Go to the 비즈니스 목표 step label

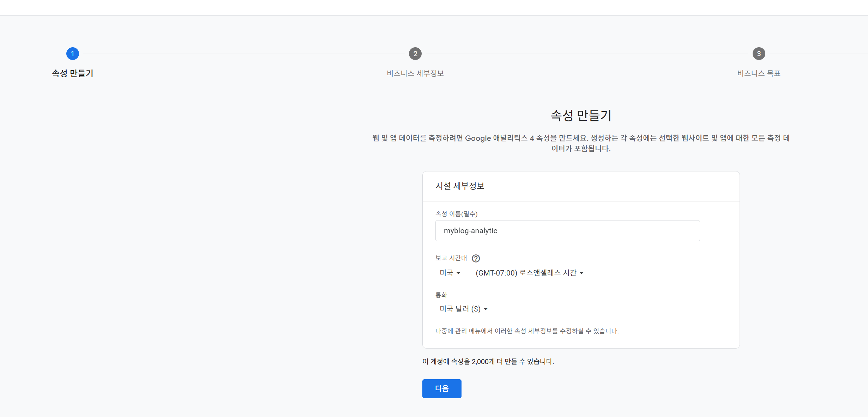pos(759,73)
